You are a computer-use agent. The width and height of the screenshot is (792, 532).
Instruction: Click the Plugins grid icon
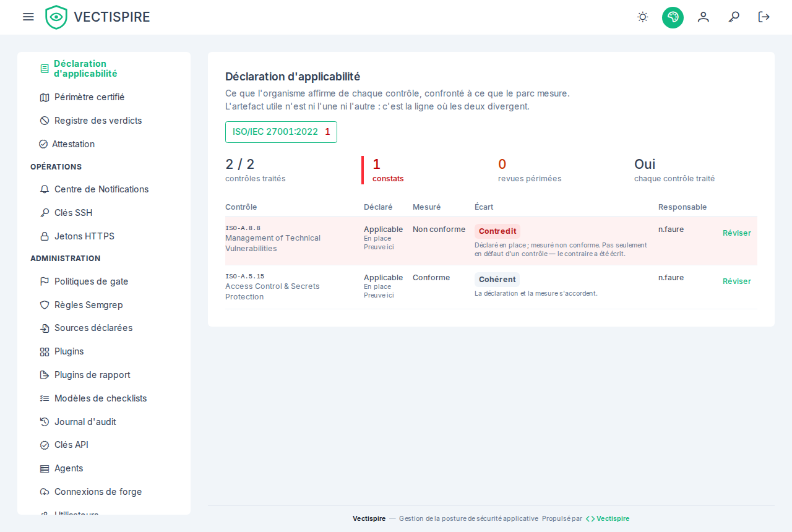pos(45,351)
